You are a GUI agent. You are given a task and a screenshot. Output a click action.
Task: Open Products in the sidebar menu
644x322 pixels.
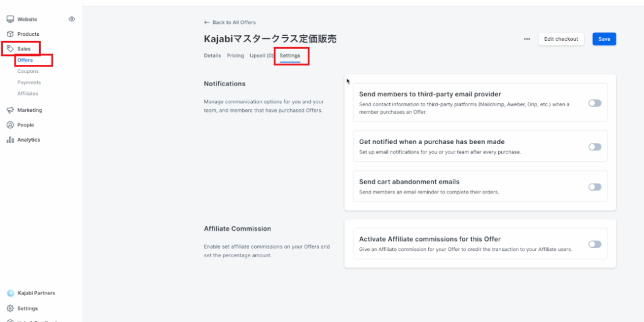coord(28,34)
